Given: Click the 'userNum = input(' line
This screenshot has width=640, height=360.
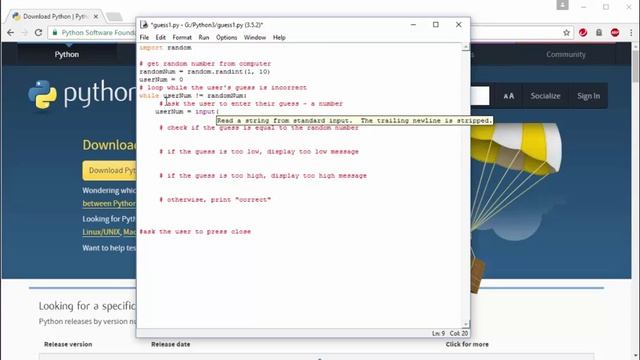Looking at the screenshot, I should click(187, 111).
